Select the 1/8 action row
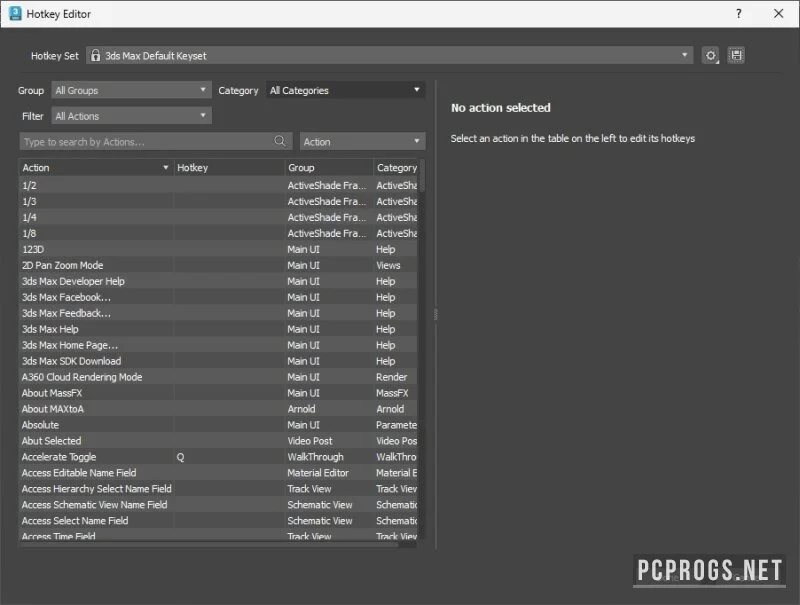Image resolution: width=800 pixels, height=605 pixels. point(218,233)
